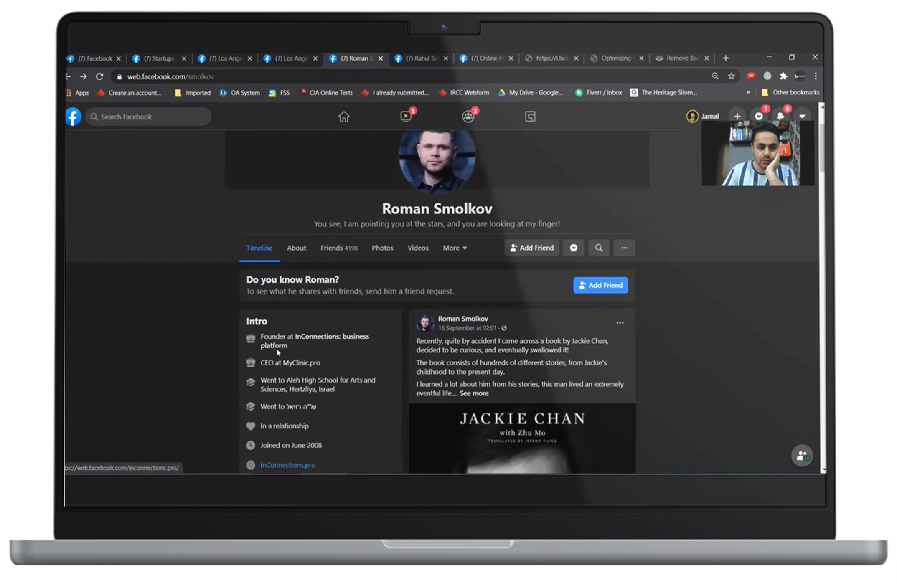Click the browser Back arrow
The height and width of the screenshot is (588, 897).
[69, 76]
